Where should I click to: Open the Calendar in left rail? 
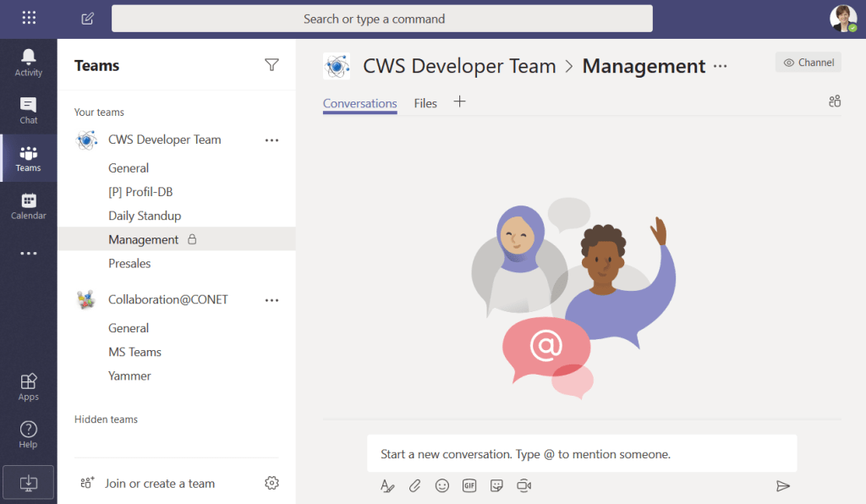point(28,205)
